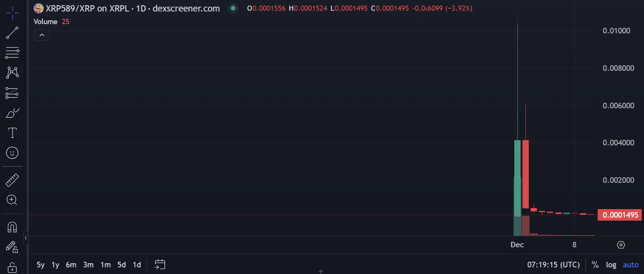644x274 pixels.
Task: Select the trend line drawing tool
Action: (x=12, y=33)
